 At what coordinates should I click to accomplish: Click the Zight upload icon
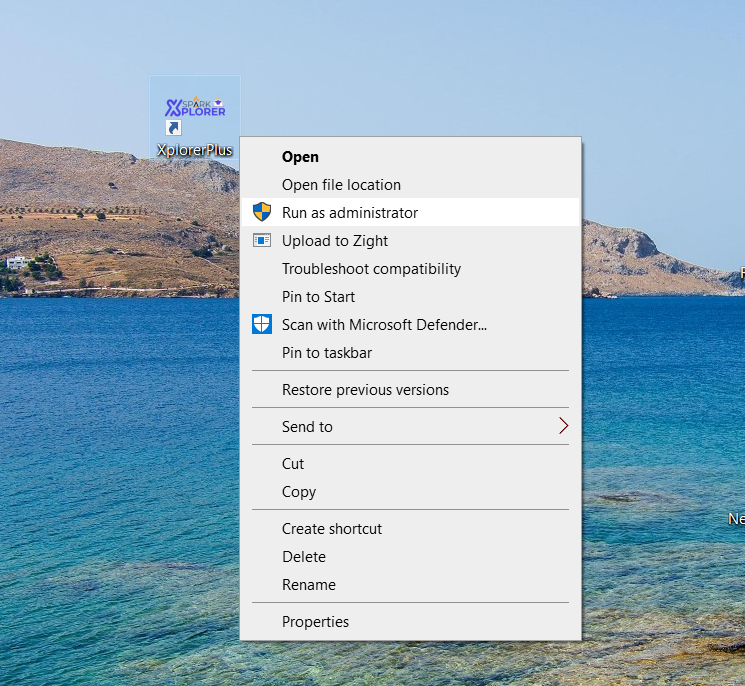tap(262, 240)
